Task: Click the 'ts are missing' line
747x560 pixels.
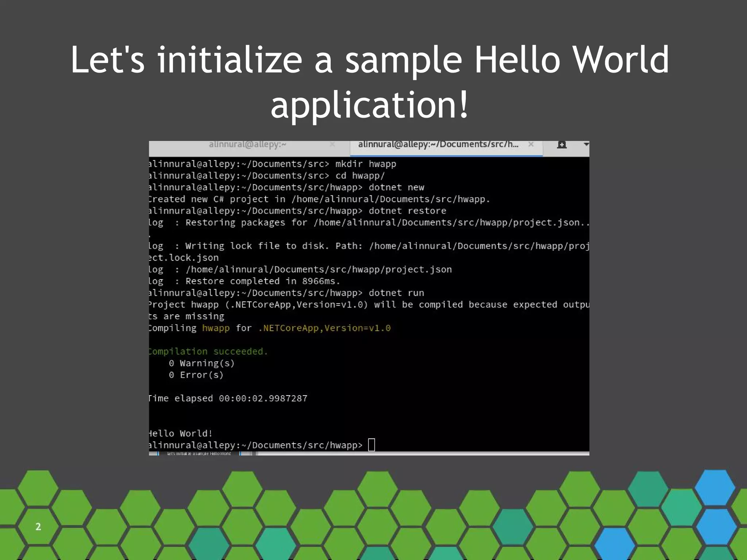Action: [187, 316]
